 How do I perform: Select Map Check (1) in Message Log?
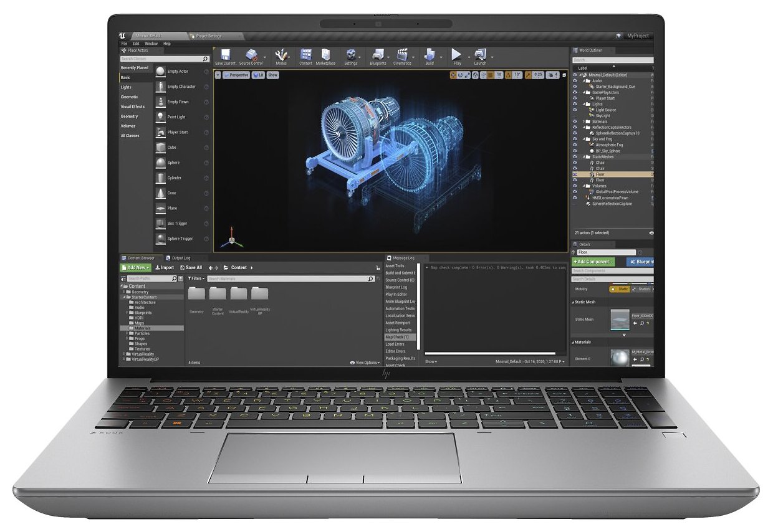400,337
